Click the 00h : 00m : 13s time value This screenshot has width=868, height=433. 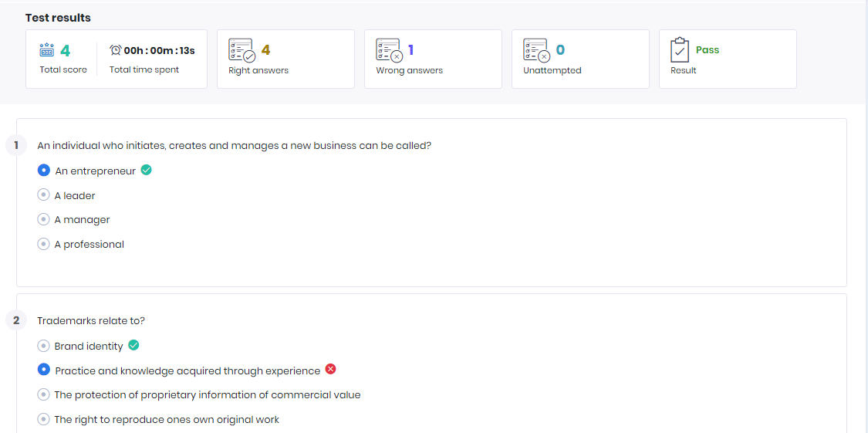point(160,50)
